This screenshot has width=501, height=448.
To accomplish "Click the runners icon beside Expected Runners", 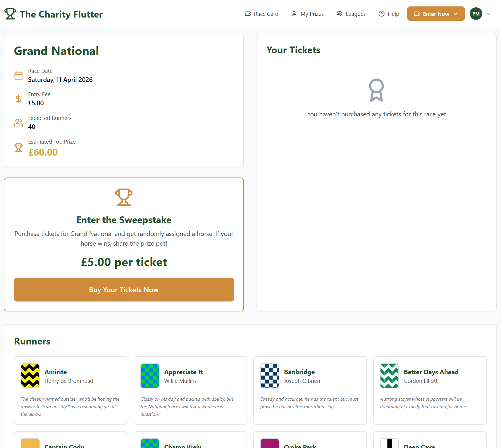I will click(x=18, y=123).
